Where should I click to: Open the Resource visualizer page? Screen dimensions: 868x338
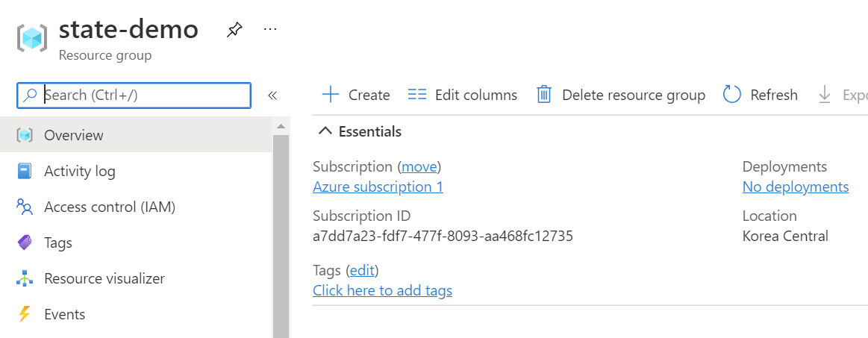click(x=136, y=278)
